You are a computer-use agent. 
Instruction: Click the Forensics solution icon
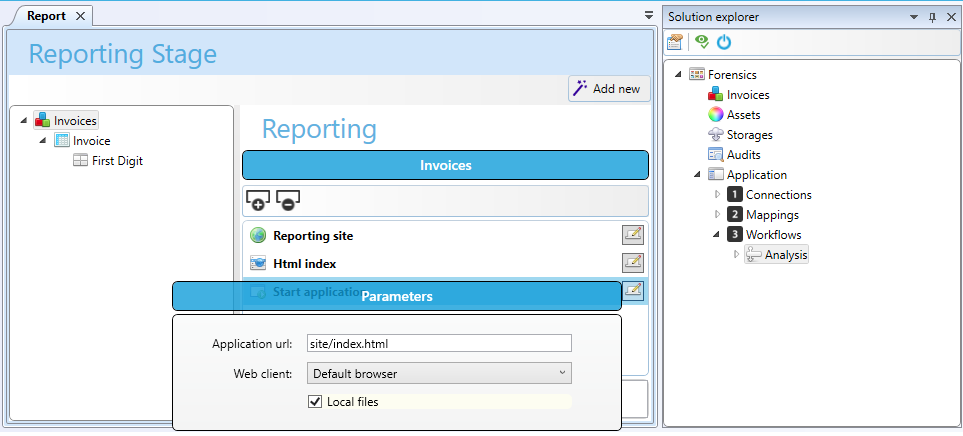click(x=696, y=74)
